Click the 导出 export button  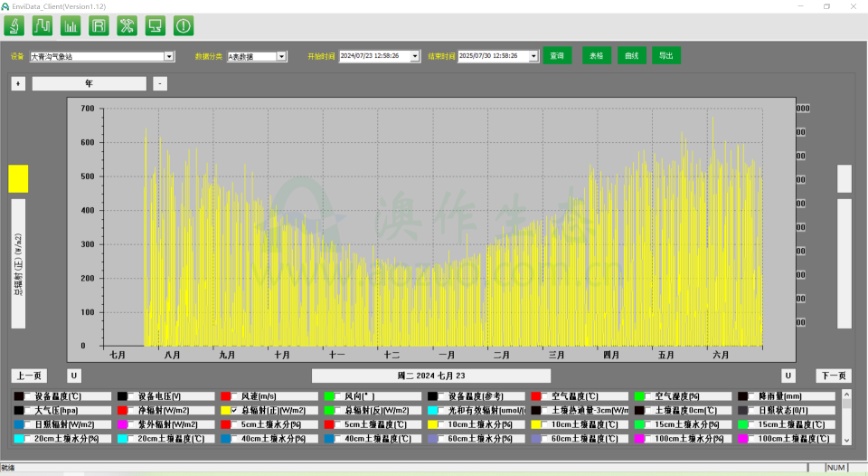tap(666, 55)
